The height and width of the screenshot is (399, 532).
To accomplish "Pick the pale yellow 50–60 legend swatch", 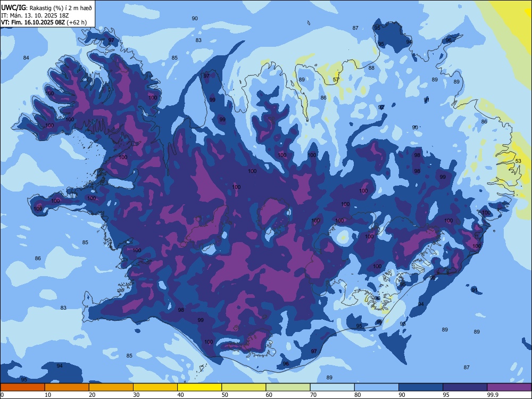I will 244,387.
